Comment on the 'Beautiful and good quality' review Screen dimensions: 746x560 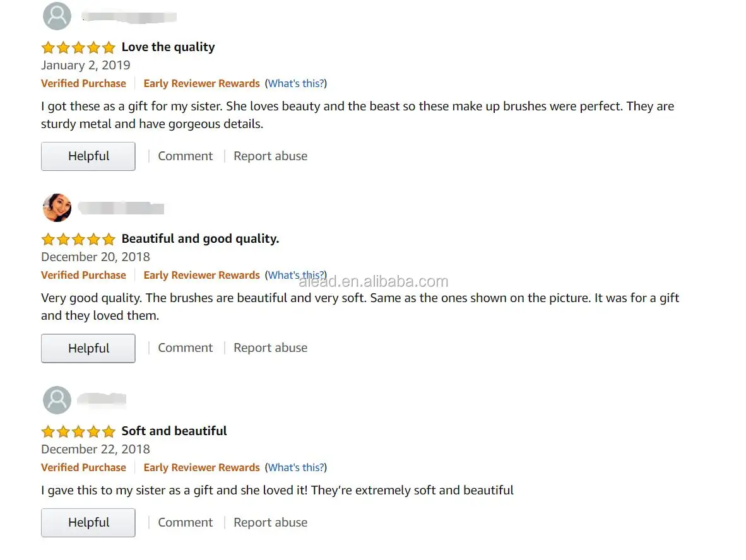tap(185, 347)
